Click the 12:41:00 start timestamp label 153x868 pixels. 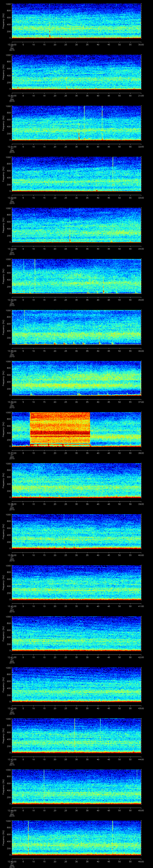click(12, 657)
